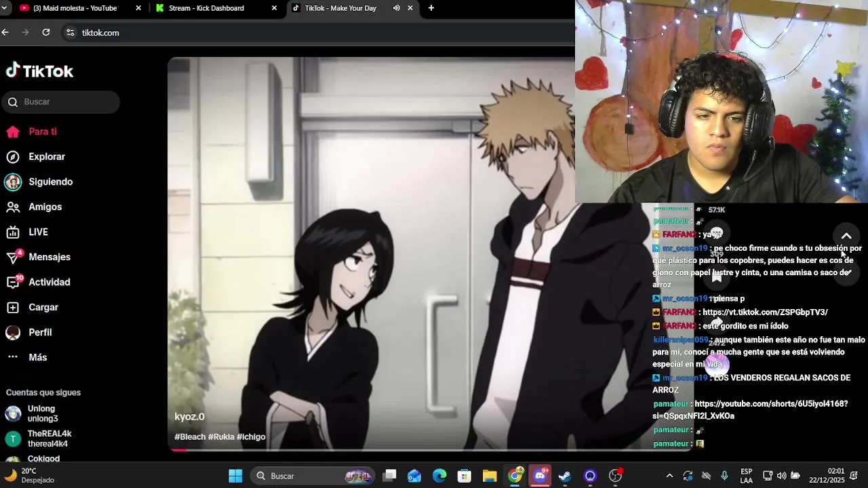Mute the TikTok tab audio
Screen dimensions: 868x488
pos(397,8)
